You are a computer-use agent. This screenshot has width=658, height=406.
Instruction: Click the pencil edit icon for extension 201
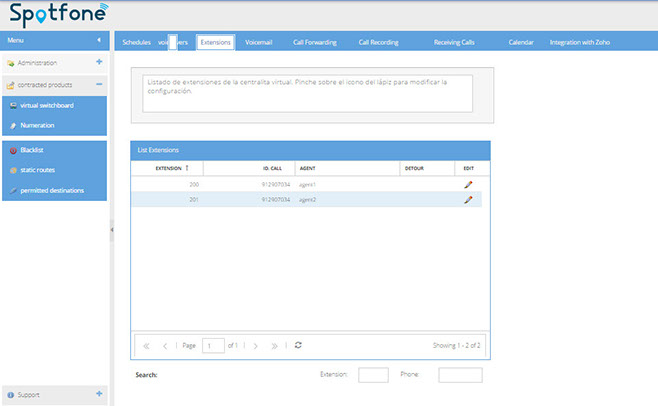tap(467, 200)
